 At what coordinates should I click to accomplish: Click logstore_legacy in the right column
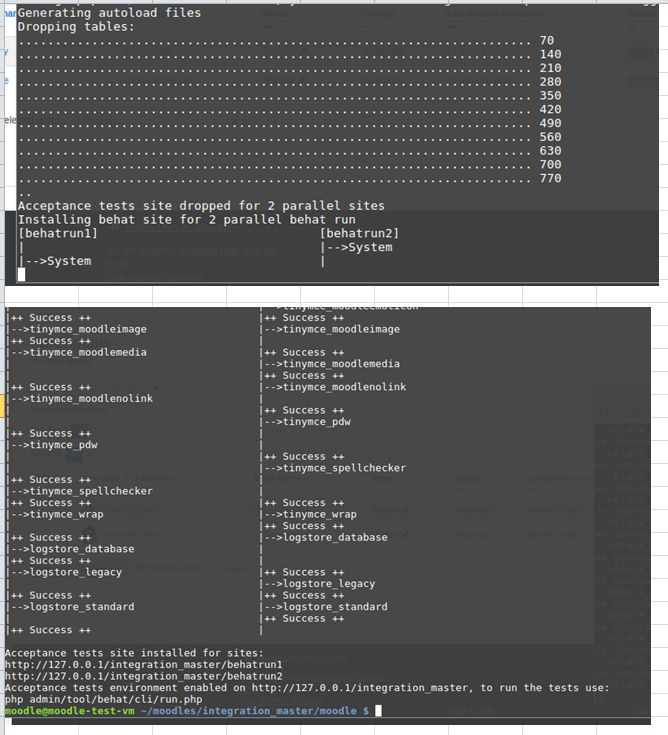(329, 584)
